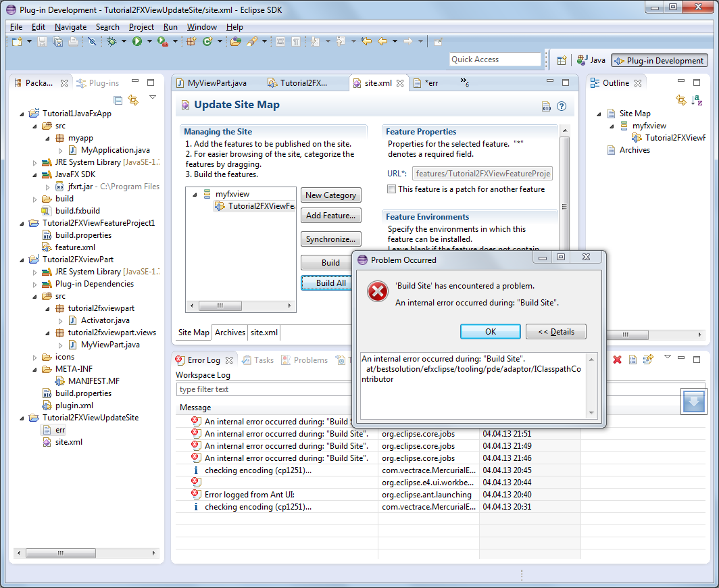
Task: Collapse the Tutorial1JavaFxApp project
Action: tap(22, 114)
